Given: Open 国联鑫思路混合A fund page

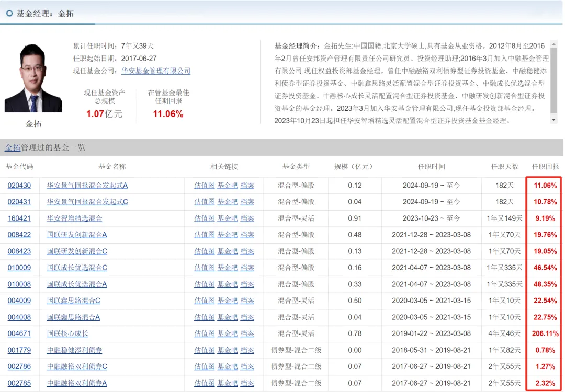Looking at the screenshot, I should 73,317.
